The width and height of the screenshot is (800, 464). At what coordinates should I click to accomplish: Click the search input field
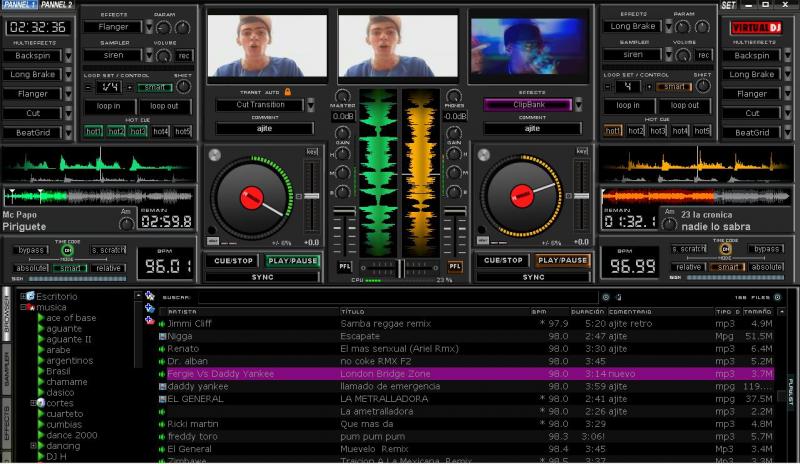397,297
